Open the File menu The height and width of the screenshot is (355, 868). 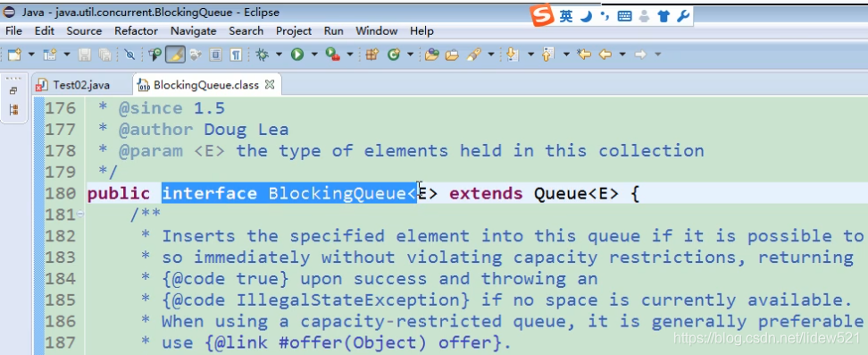13,31
